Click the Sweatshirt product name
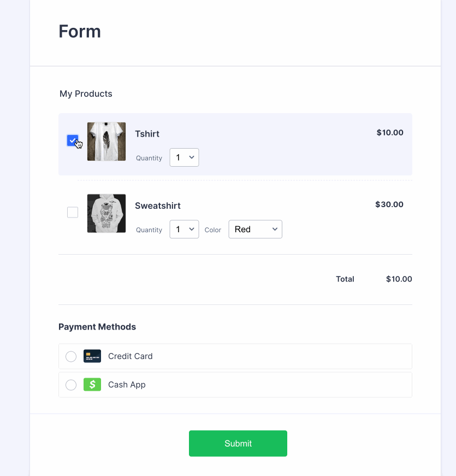 (x=158, y=206)
